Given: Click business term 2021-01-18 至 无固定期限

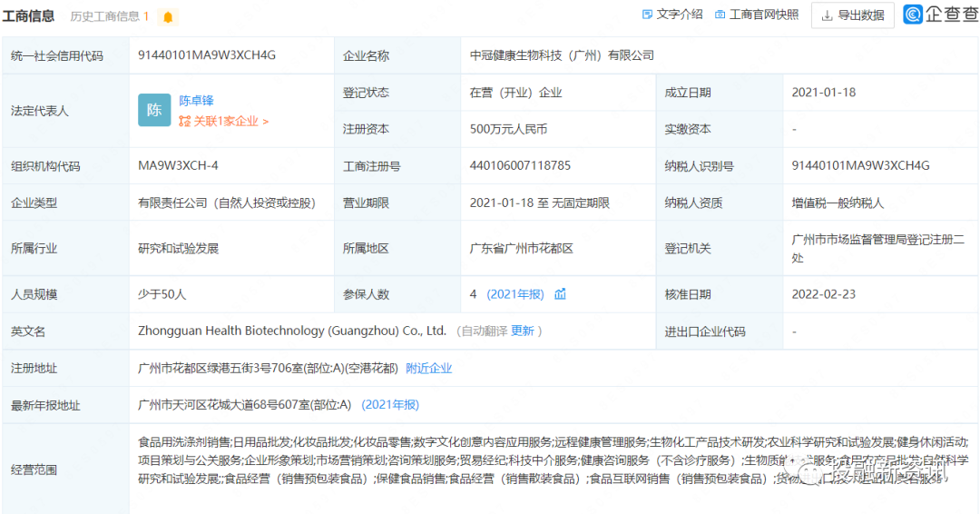Looking at the screenshot, I should pos(539,203).
